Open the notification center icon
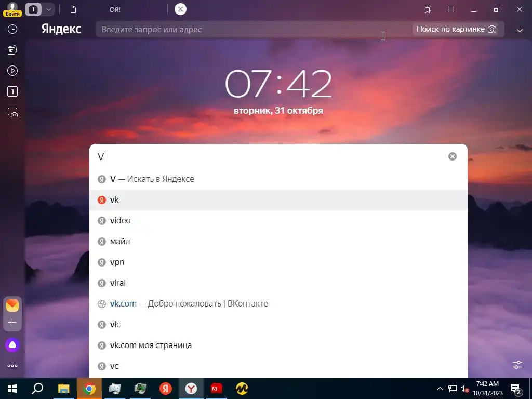Image resolution: width=532 pixels, height=399 pixels. point(516,389)
